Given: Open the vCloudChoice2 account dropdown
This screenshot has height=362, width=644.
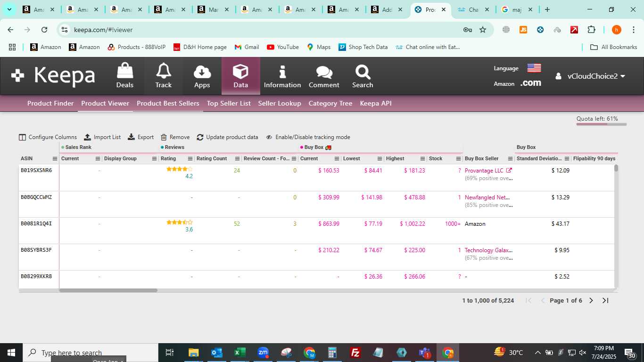Looking at the screenshot, I should coord(590,76).
